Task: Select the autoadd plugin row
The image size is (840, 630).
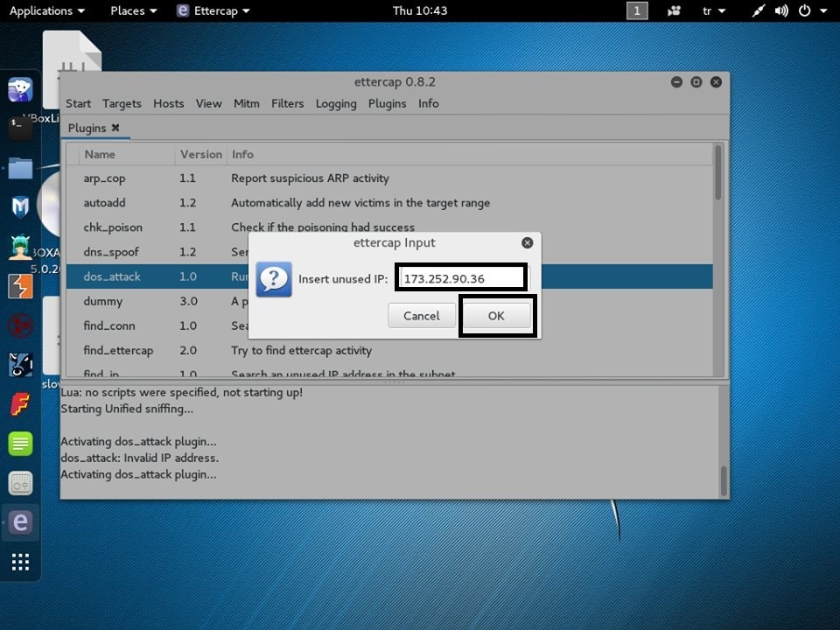Action: 389,203
